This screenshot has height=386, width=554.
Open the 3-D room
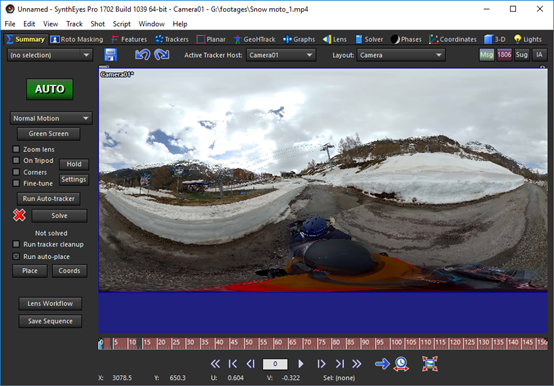495,39
